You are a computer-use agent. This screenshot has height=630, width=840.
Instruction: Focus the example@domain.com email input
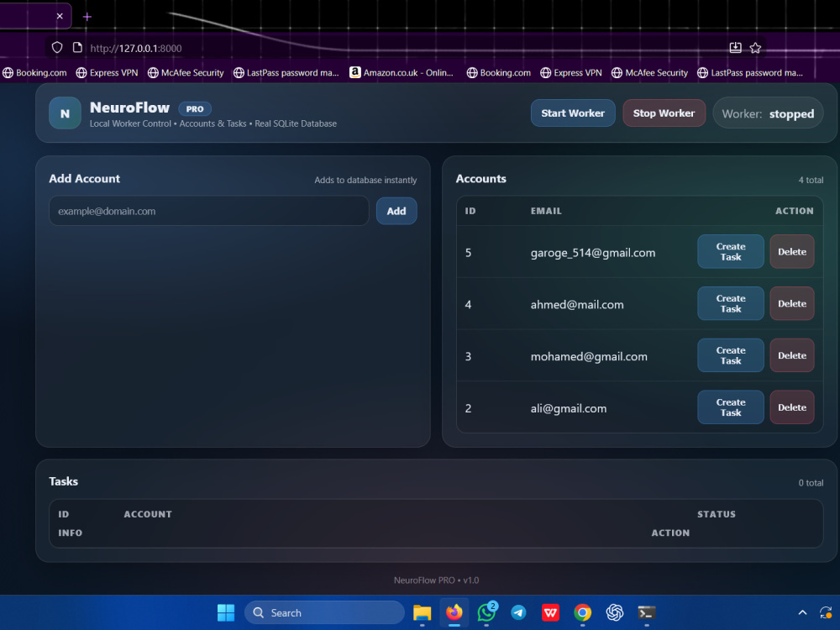click(x=209, y=211)
